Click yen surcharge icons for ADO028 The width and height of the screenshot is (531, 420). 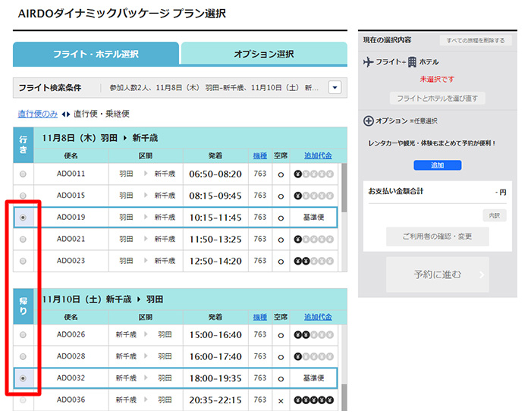[313, 356]
